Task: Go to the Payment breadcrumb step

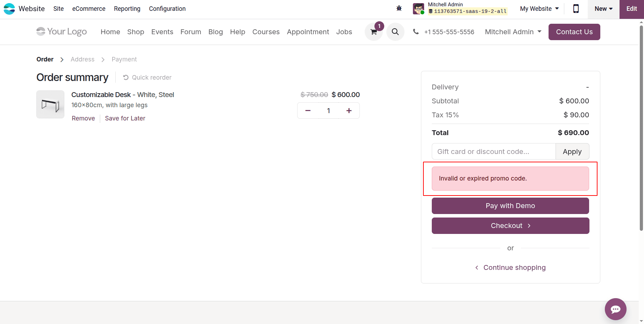Action: (124, 59)
